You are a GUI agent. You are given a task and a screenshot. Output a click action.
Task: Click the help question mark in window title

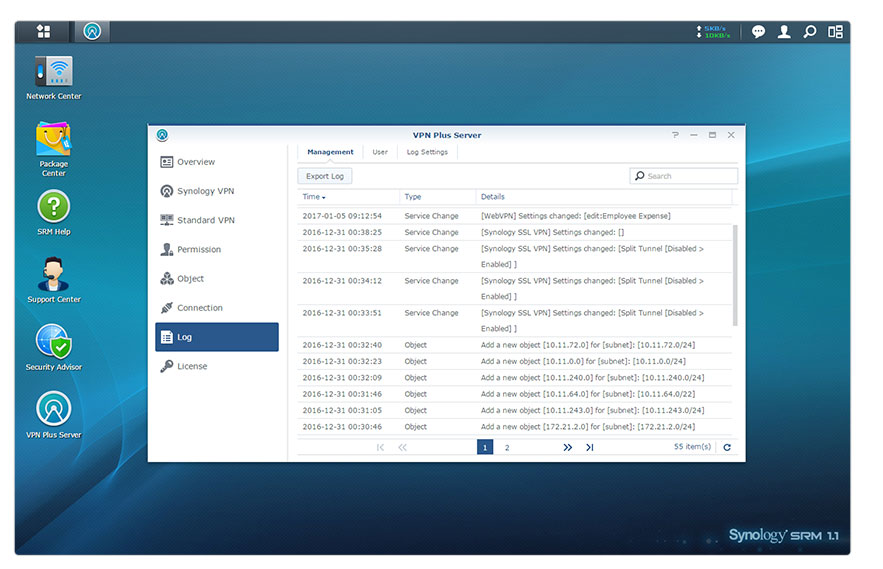pos(675,135)
